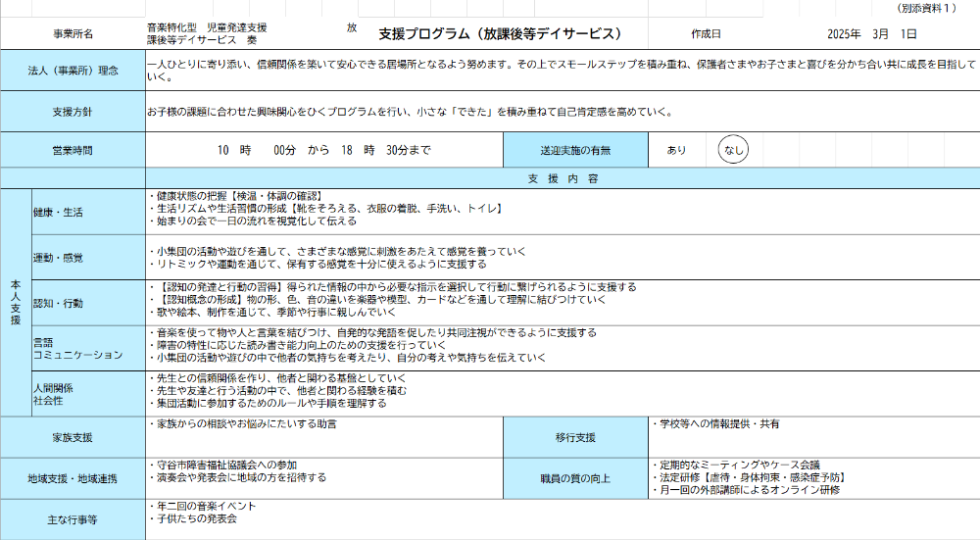Select the circled なし transport option
The height and width of the screenshot is (540, 980).
click(x=732, y=150)
